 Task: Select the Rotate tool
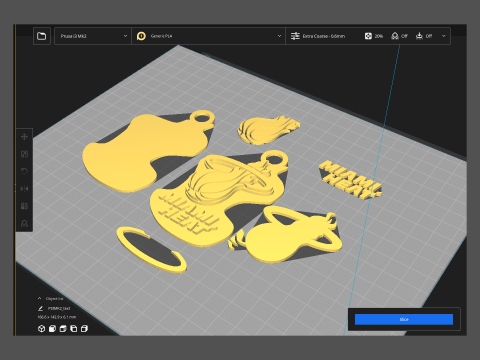24,171
